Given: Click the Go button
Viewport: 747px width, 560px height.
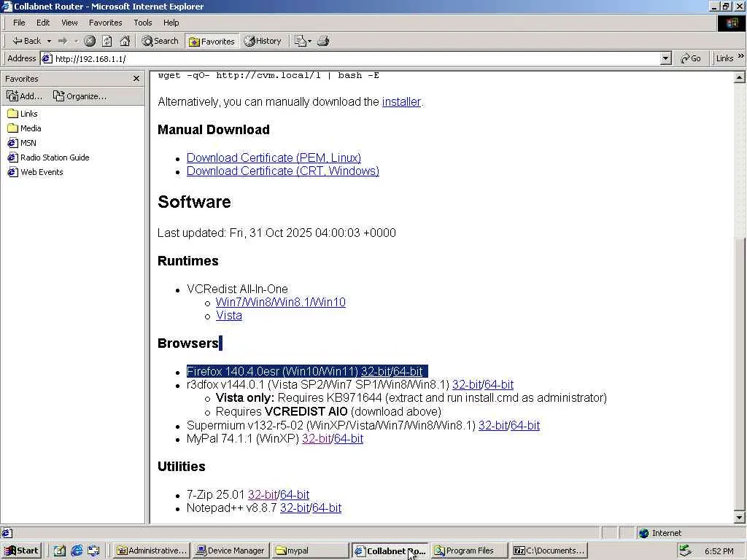Looking at the screenshot, I should click(x=691, y=58).
